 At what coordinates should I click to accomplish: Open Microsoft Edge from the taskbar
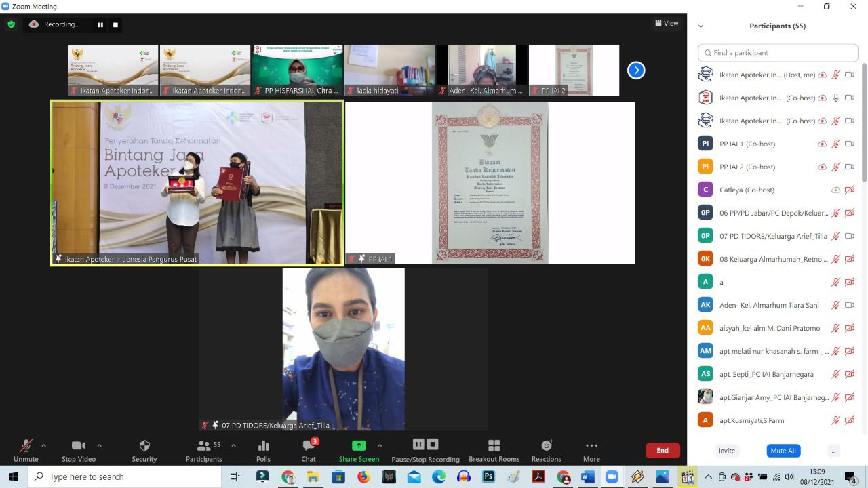[439, 477]
